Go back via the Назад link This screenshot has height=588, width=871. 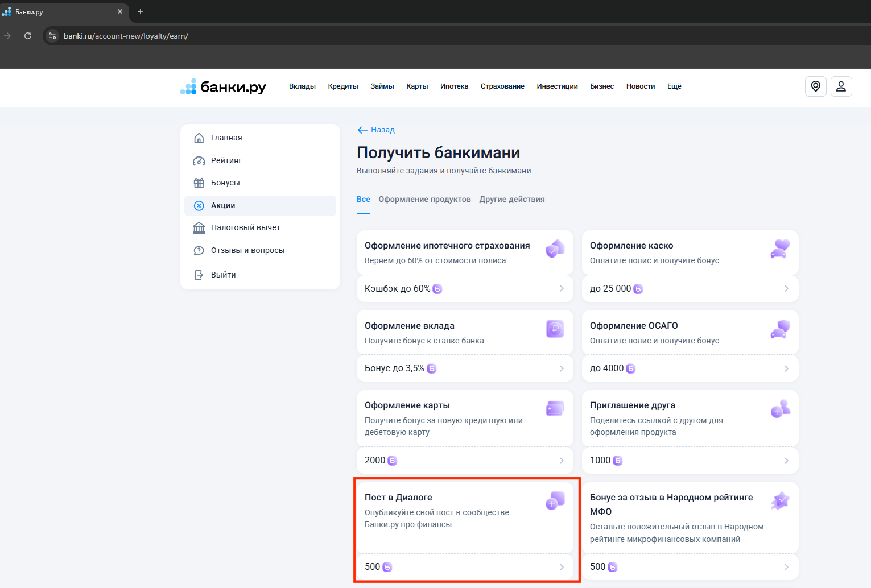click(383, 130)
